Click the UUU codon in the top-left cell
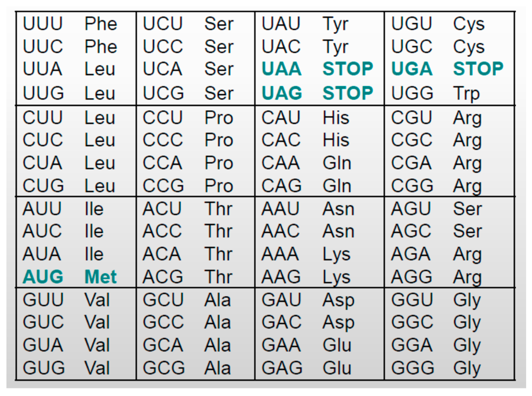This screenshot has height=396, width=532. (43, 24)
